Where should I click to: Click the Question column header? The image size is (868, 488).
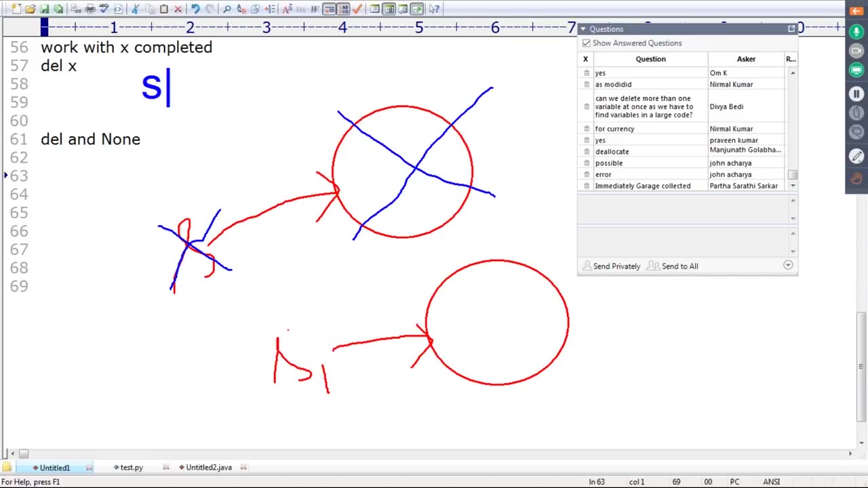click(x=650, y=59)
